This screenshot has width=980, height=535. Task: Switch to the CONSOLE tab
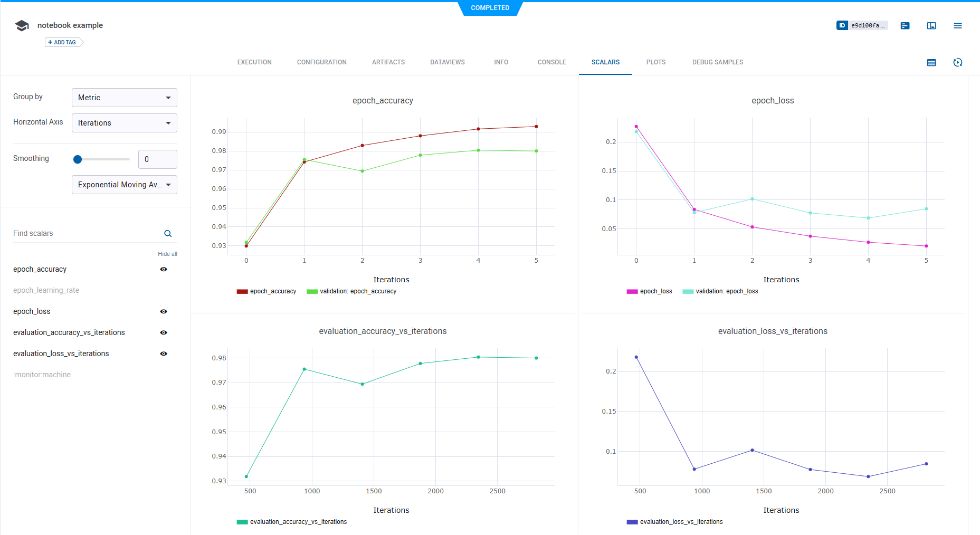[x=551, y=62]
